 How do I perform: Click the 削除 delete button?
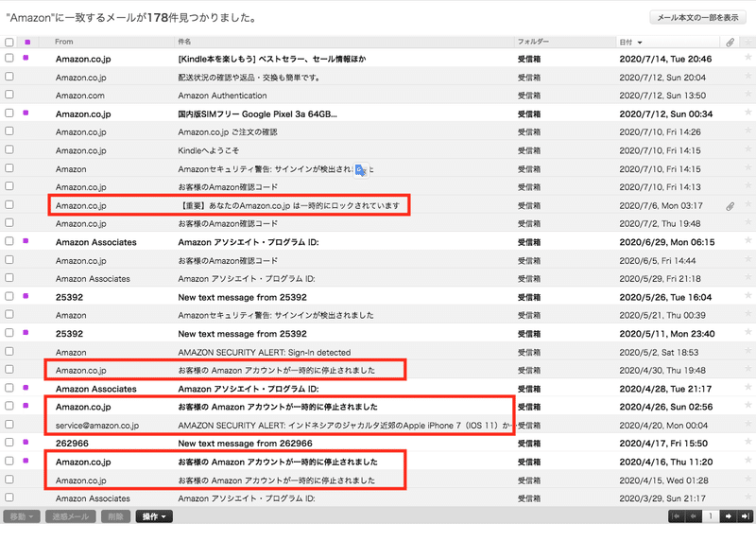(115, 516)
